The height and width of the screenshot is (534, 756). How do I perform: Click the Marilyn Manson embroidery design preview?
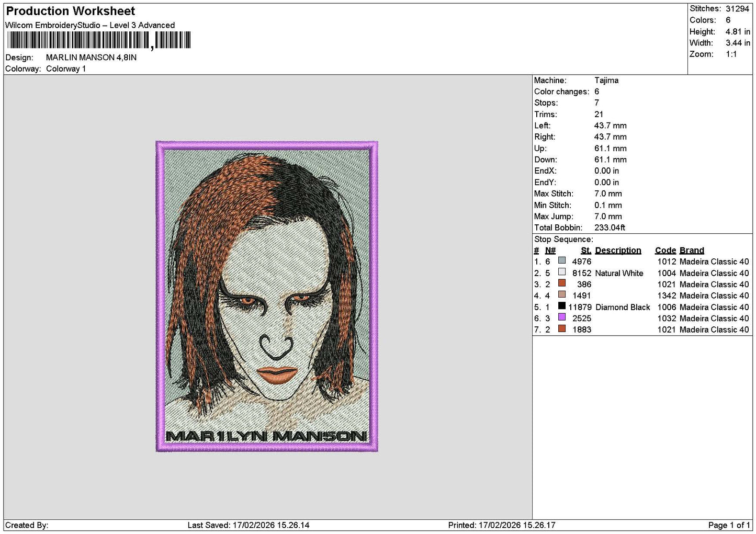267,296
